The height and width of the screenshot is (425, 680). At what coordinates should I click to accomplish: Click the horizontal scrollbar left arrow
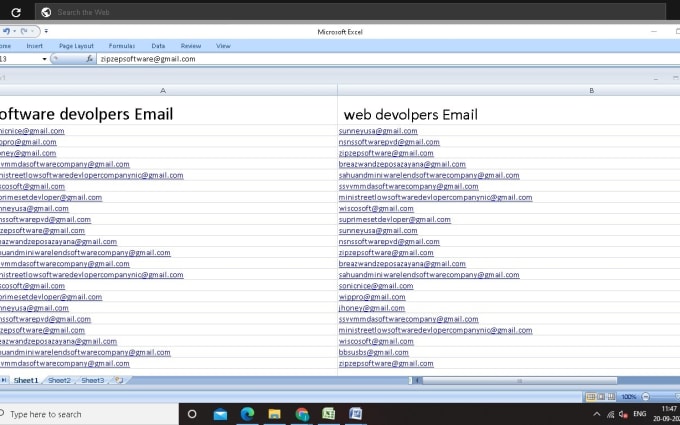click(x=418, y=380)
